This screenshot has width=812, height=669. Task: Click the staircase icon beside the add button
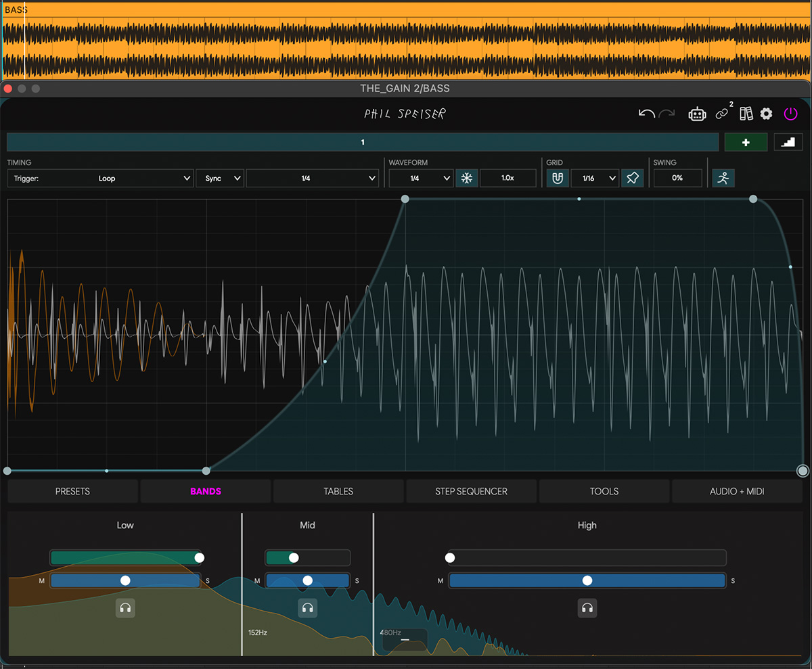(788, 142)
